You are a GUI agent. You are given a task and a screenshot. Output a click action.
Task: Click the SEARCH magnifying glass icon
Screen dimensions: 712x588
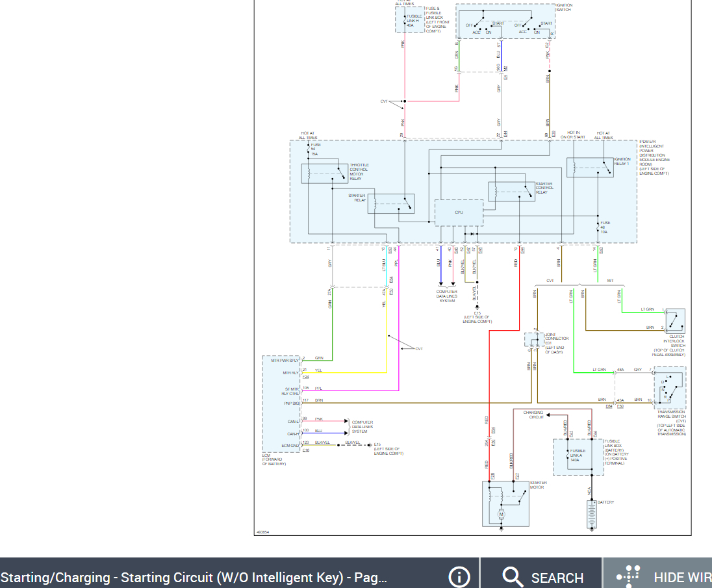513,577
